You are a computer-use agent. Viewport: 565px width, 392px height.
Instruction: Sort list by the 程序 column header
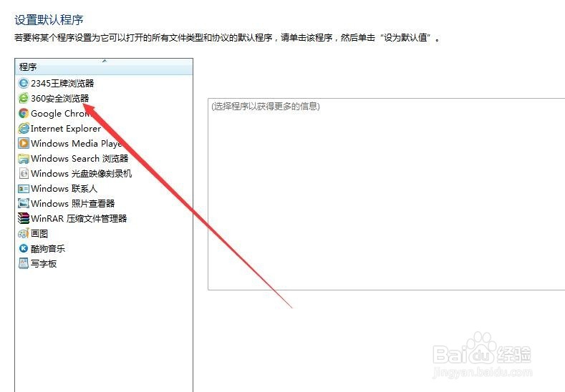[x=104, y=67]
